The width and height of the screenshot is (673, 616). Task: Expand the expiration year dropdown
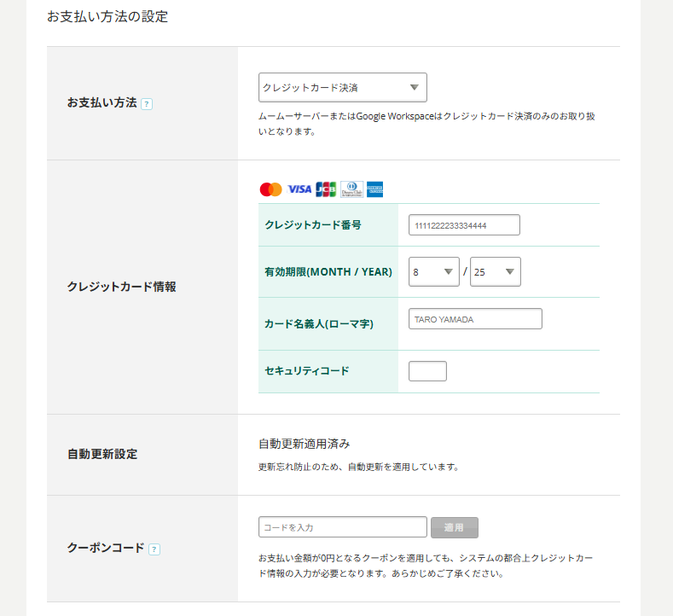click(495, 272)
